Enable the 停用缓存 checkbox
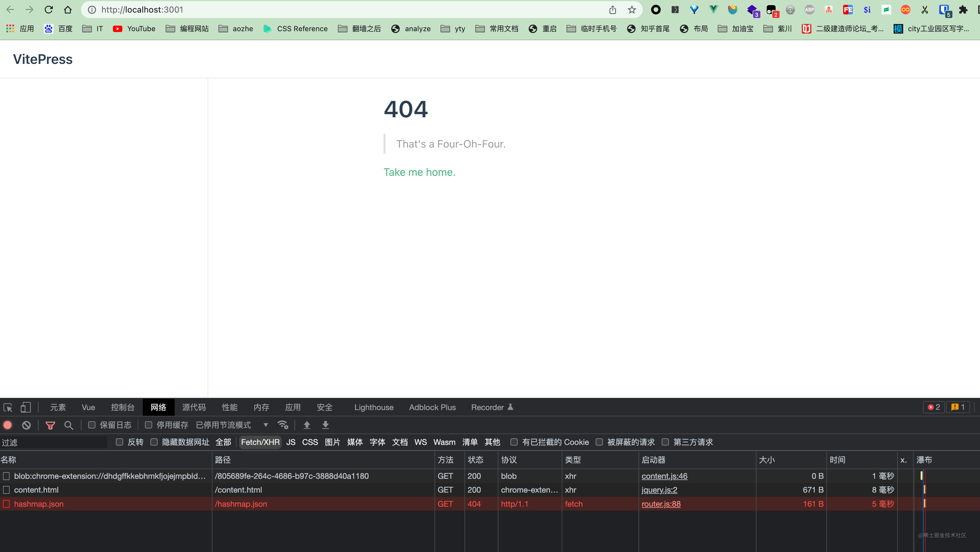This screenshot has height=552, width=980. pyautogui.click(x=149, y=425)
